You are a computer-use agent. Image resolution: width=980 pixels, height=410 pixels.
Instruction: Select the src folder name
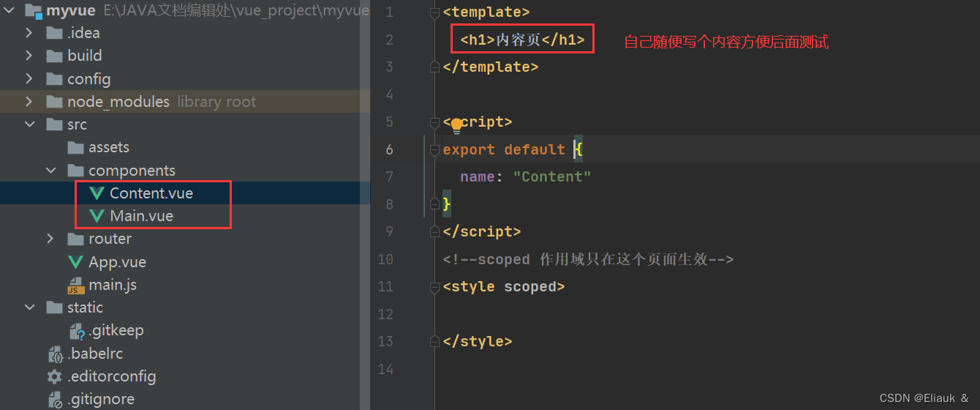pos(77,124)
